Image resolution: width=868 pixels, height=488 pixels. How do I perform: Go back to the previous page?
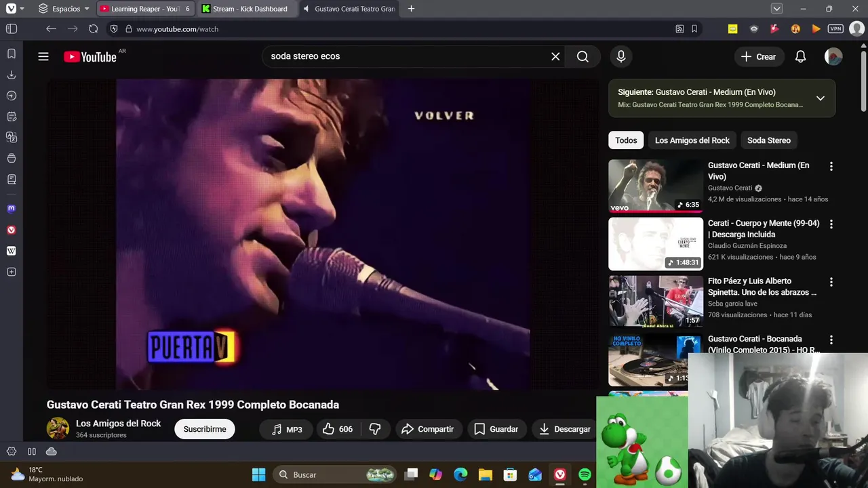pos(51,29)
